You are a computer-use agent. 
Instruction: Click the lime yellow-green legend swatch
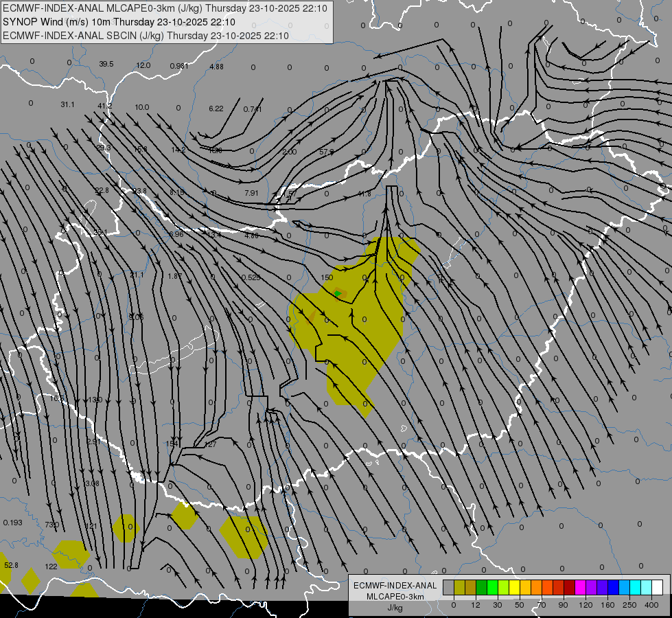(x=503, y=588)
